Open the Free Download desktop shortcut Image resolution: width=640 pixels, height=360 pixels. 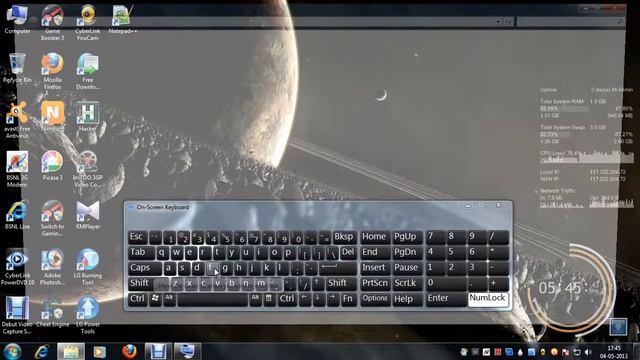(x=87, y=71)
